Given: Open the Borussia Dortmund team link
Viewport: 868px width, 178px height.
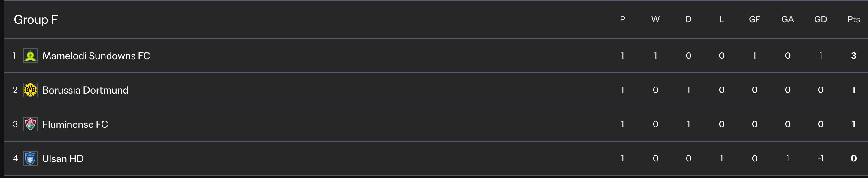Looking at the screenshot, I should (x=85, y=90).
